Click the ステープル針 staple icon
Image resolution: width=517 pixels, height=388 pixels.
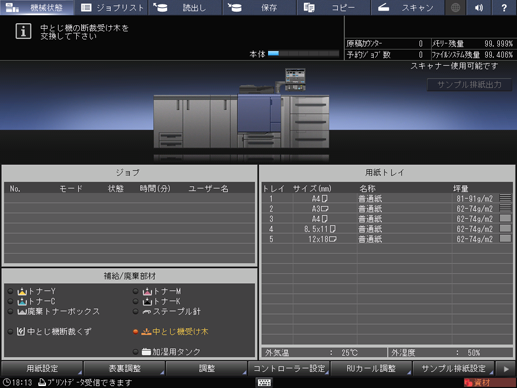pos(147,312)
